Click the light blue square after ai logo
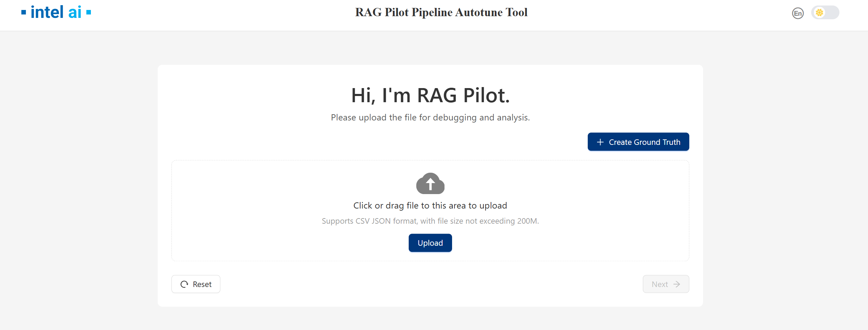 (88, 12)
